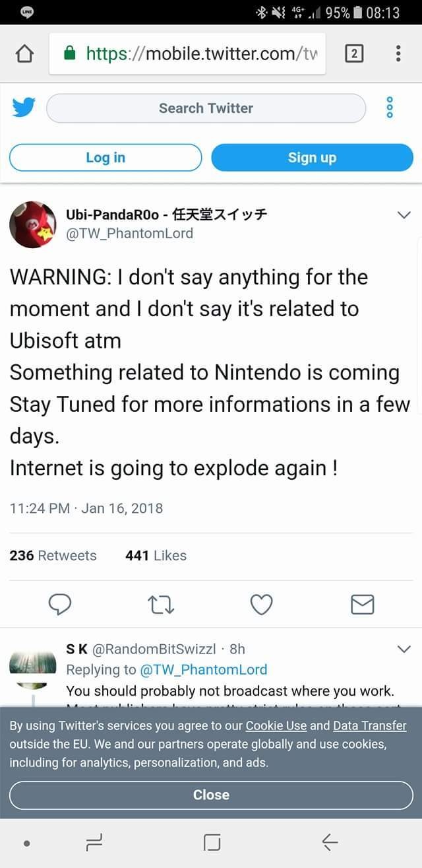Open Ubi-PandaR0o's profile picture
This screenshot has width=422, height=868.
tap(32, 224)
